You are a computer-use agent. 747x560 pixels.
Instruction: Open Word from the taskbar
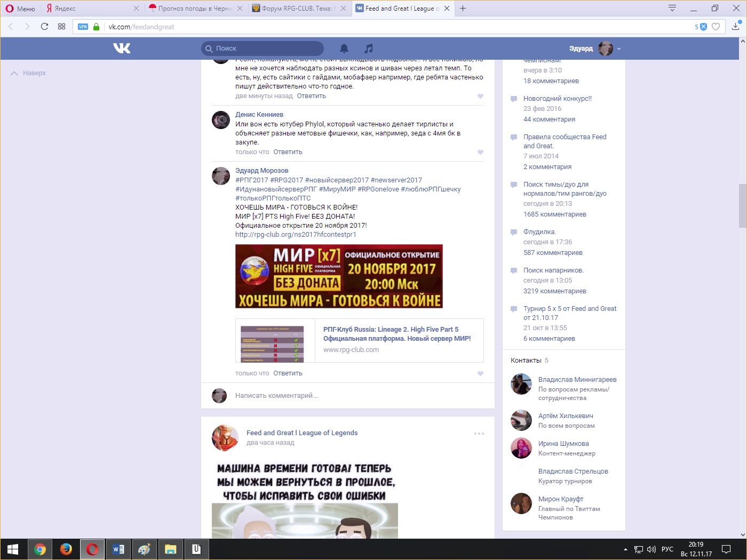tap(118, 549)
